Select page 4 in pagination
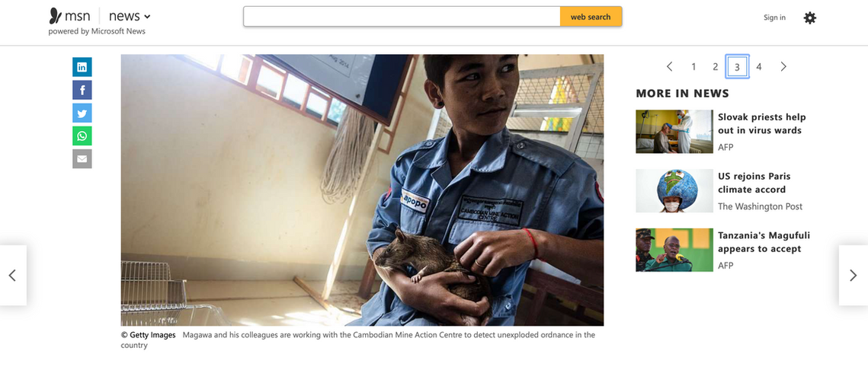Screen dimensions: 868x367 point(759,67)
